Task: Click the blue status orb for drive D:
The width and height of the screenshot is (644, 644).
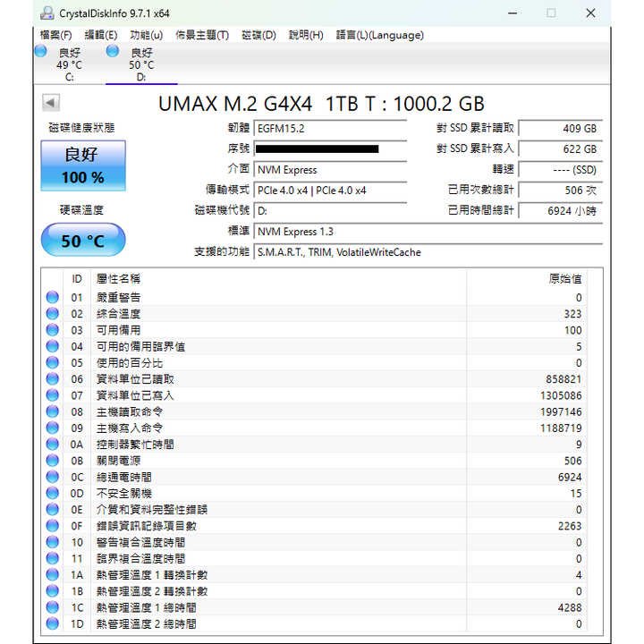Action: click(x=113, y=51)
